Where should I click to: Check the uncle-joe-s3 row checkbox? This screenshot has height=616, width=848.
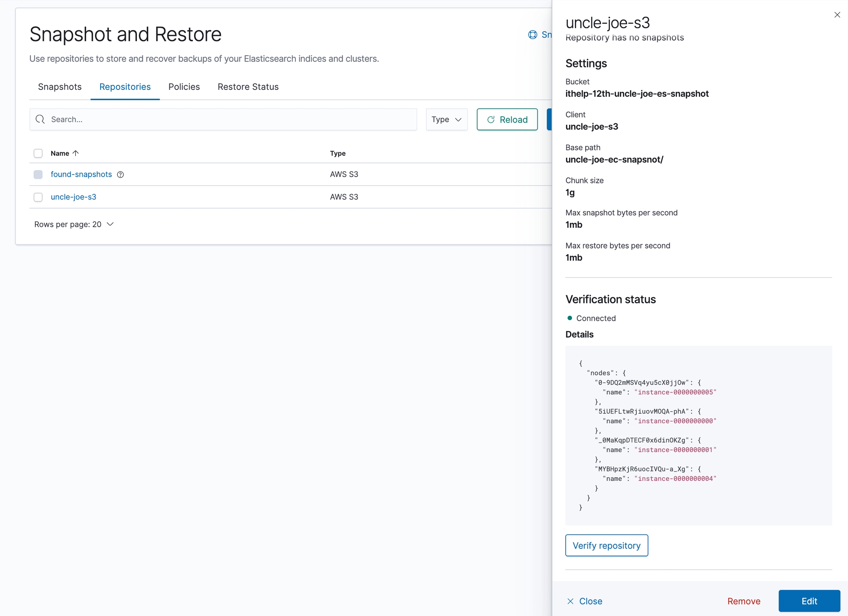[38, 197]
